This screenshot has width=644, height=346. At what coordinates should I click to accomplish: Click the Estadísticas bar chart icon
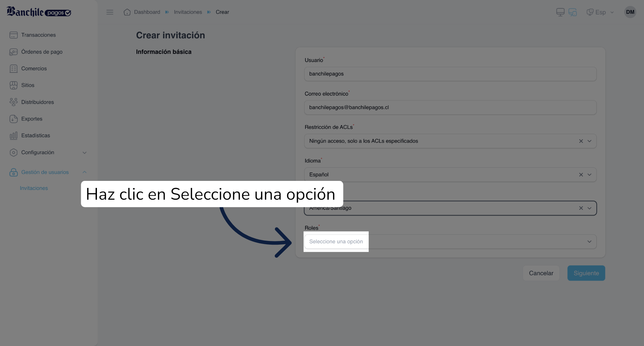[13, 136]
